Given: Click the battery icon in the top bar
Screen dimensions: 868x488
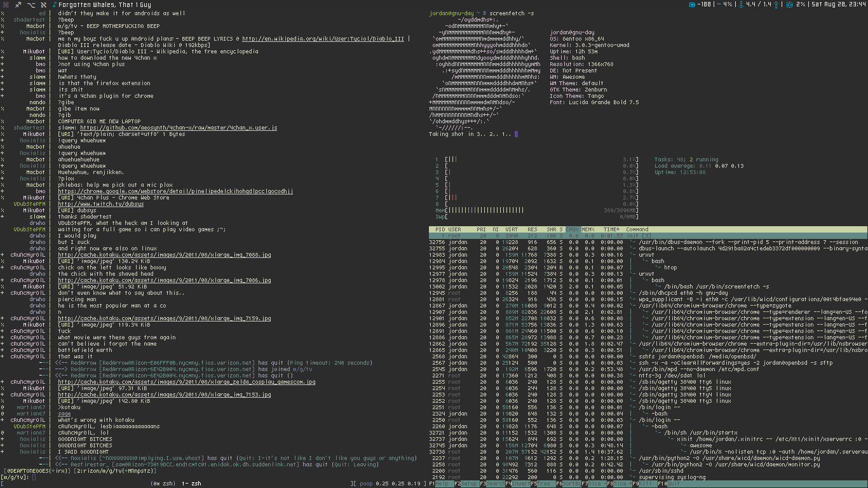Looking at the screenshot, I should (692, 4).
